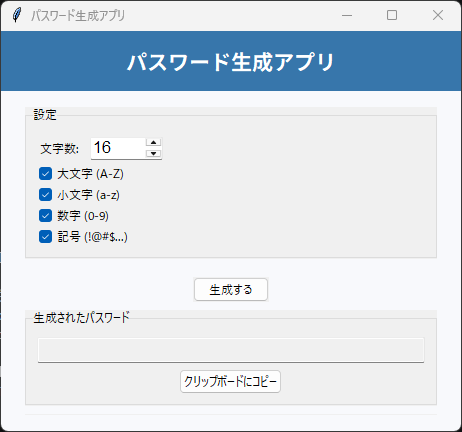Minimize the パスワード生成アプリ window
The width and height of the screenshot is (462, 432).
click(347, 15)
